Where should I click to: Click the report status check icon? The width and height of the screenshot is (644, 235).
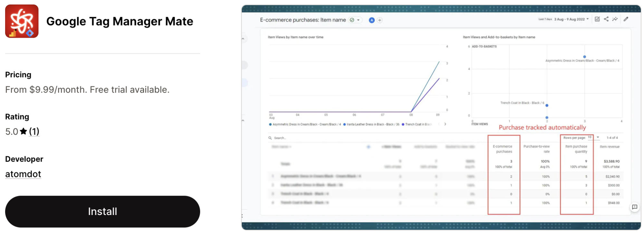click(x=352, y=20)
